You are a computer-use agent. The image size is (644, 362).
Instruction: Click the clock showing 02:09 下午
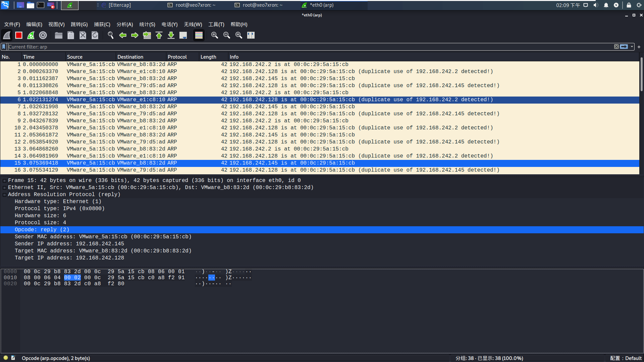click(568, 5)
